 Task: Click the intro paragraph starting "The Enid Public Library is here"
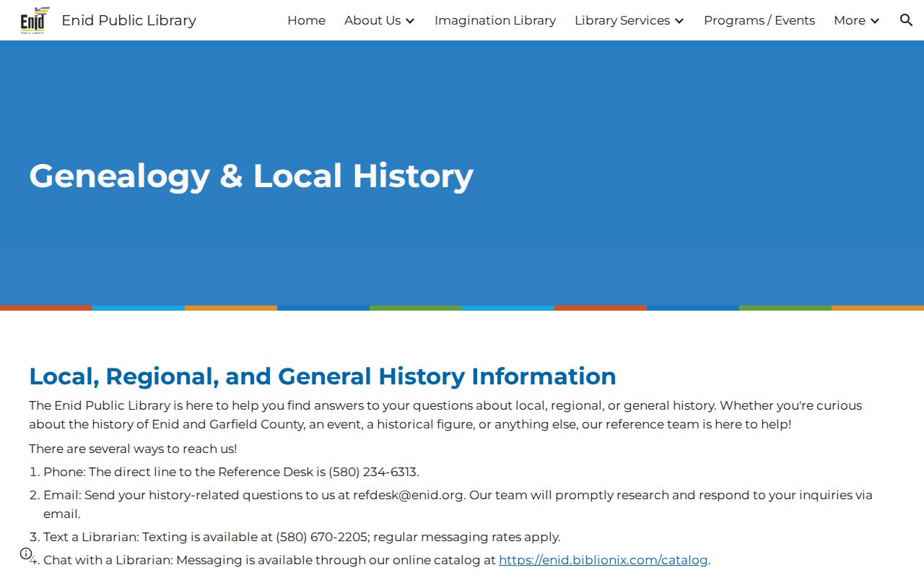tap(445, 415)
